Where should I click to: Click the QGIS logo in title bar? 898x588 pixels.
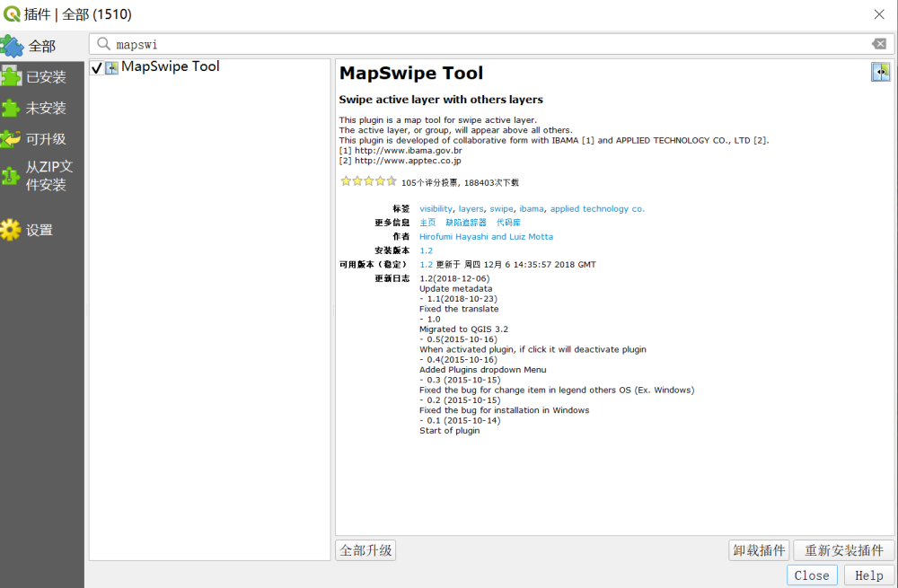(12, 13)
